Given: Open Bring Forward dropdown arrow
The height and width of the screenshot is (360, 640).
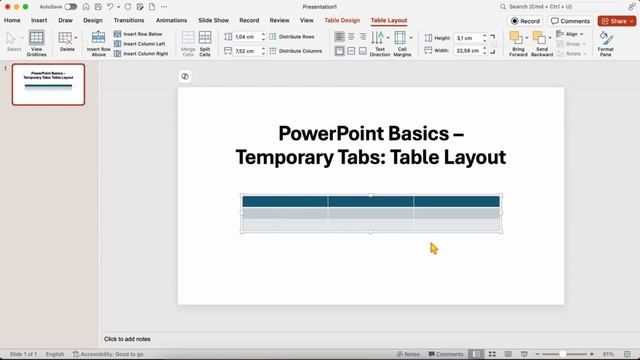Looking at the screenshot, I should pyautogui.click(x=527, y=38).
